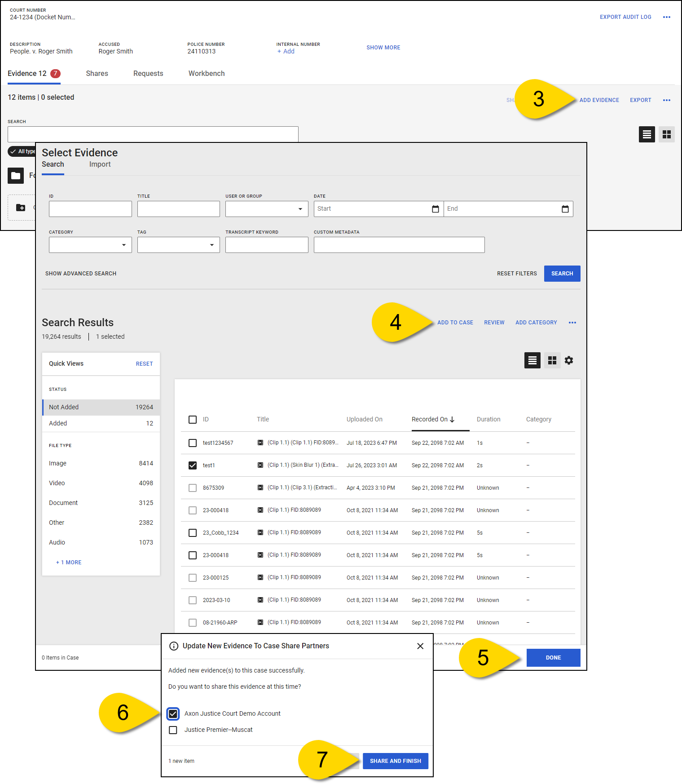Switch case evidence list to grid view
The height and width of the screenshot is (784, 682).
tap(666, 134)
